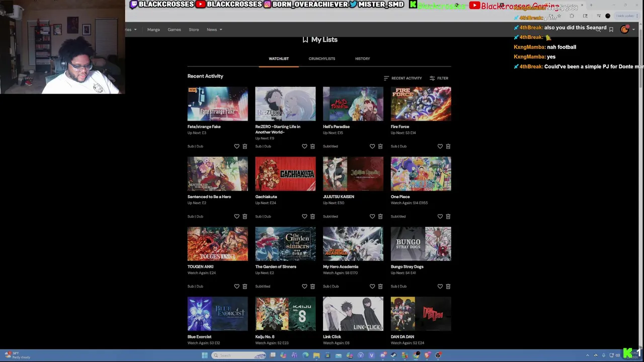Delete Sentenced to Be a Hero entry

pos(245,216)
